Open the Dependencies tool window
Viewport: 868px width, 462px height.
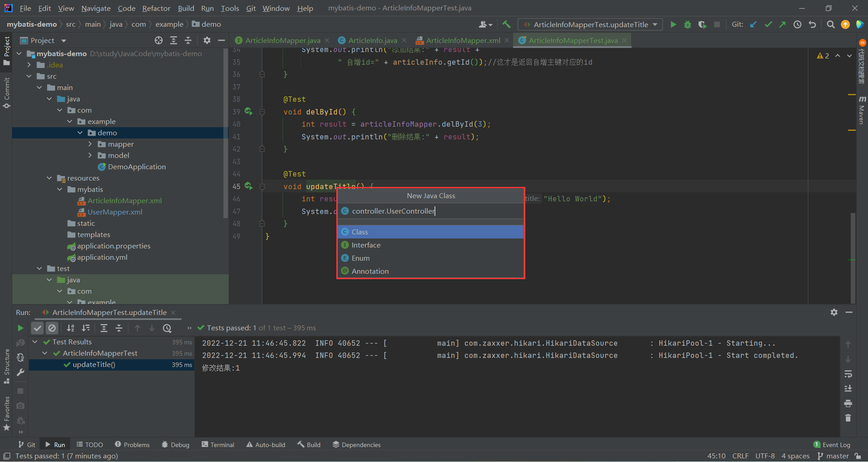357,445
